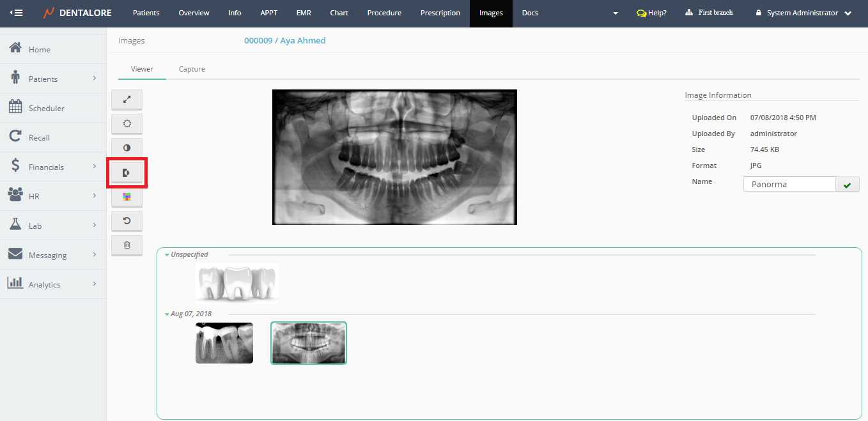Screen dimensions: 868x421
Task: Click the reset rotation arrow tool
Action: pos(127,221)
